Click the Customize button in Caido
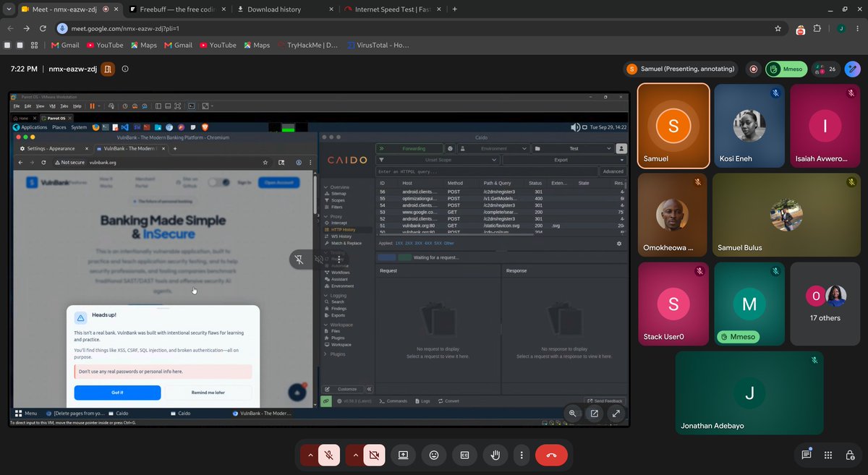 342,389
